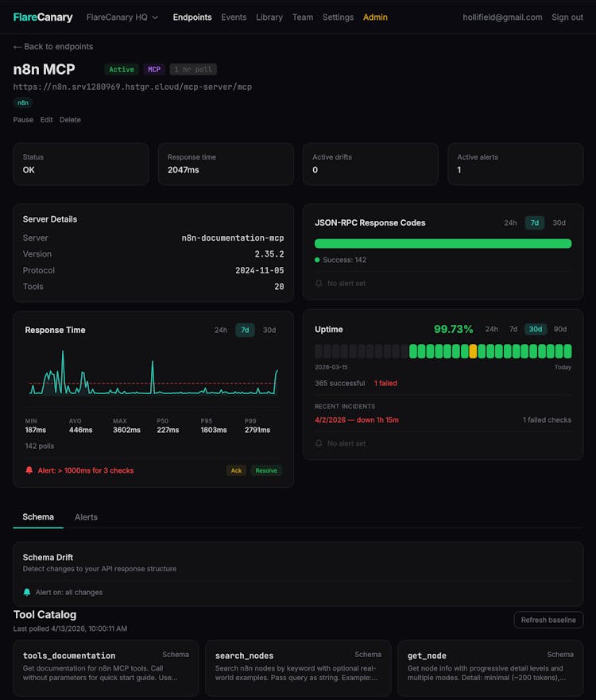
Task: Open the Events menu item
Action: point(234,17)
